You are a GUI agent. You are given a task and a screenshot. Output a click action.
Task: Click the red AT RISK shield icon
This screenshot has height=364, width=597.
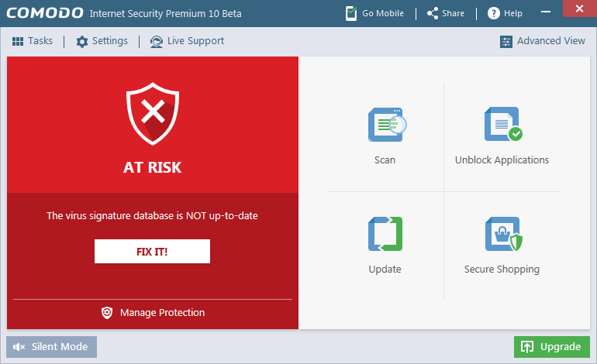(153, 113)
